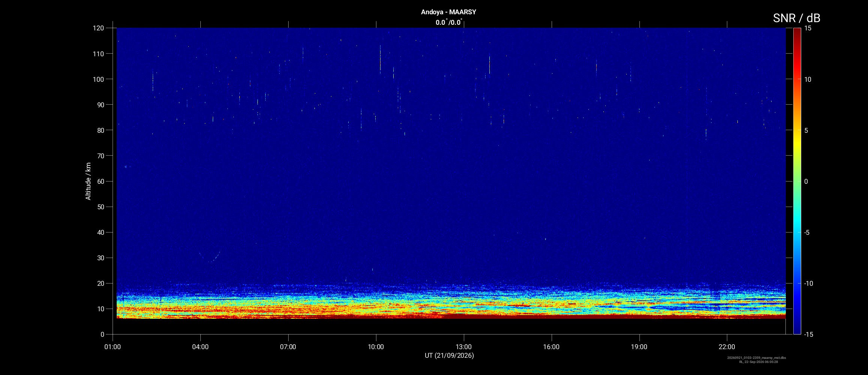Click the colorbar tick label '-5'

(x=807, y=232)
